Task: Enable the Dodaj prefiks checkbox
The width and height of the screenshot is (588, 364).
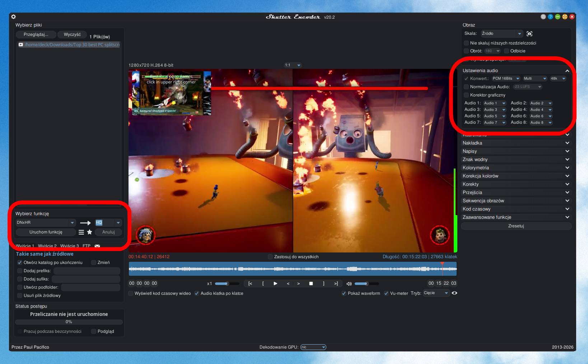Action: (20, 271)
